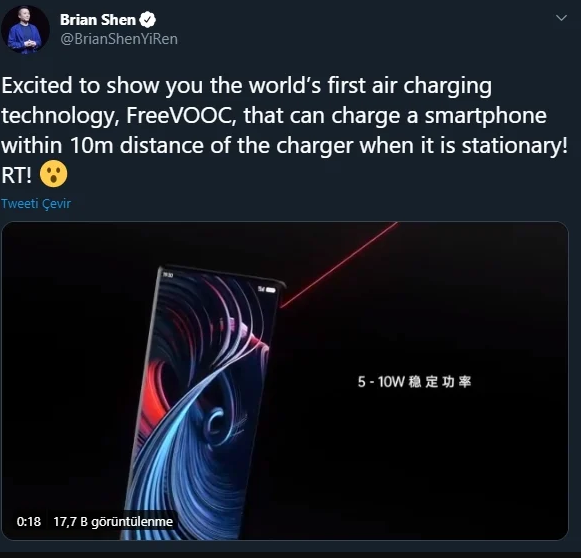Click the surprised face emoji
This screenshot has height=558, width=581.
(54, 174)
